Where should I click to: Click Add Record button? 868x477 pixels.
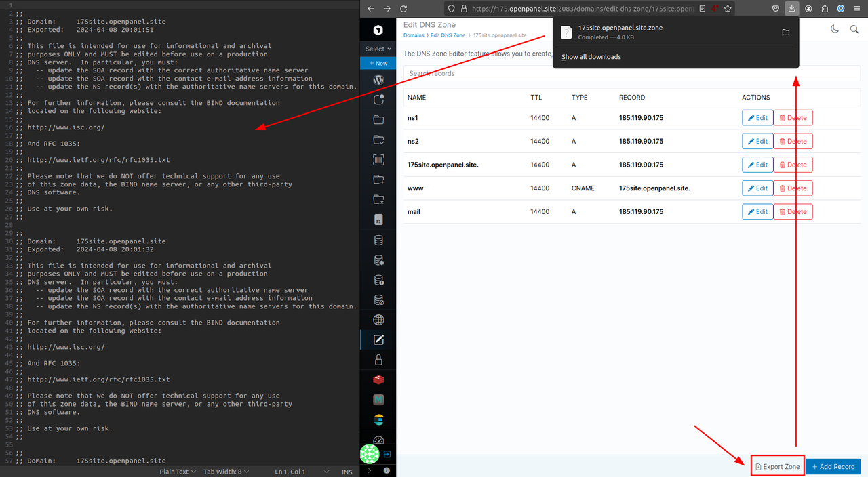click(x=833, y=467)
